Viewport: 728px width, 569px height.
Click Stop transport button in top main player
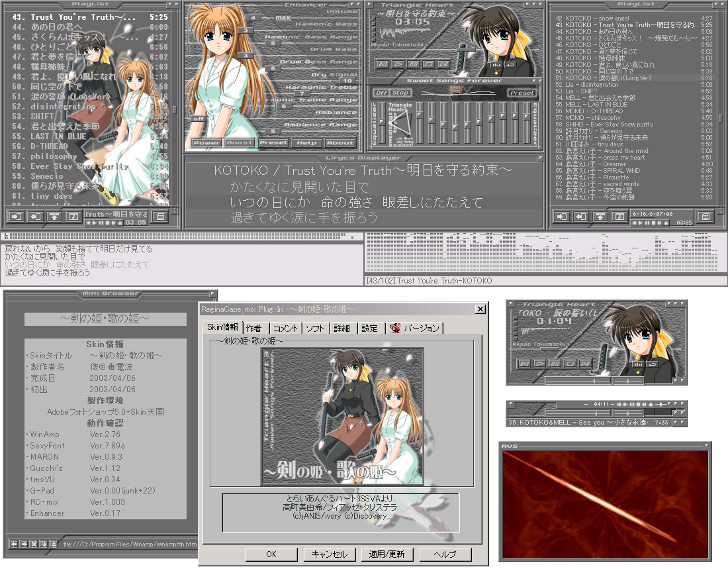(x=428, y=64)
